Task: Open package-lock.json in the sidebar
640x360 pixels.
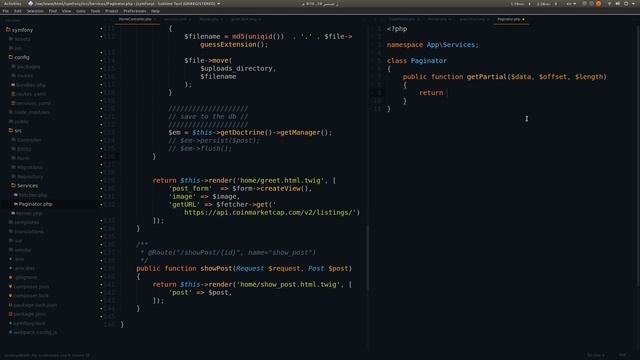Action: (x=36, y=305)
